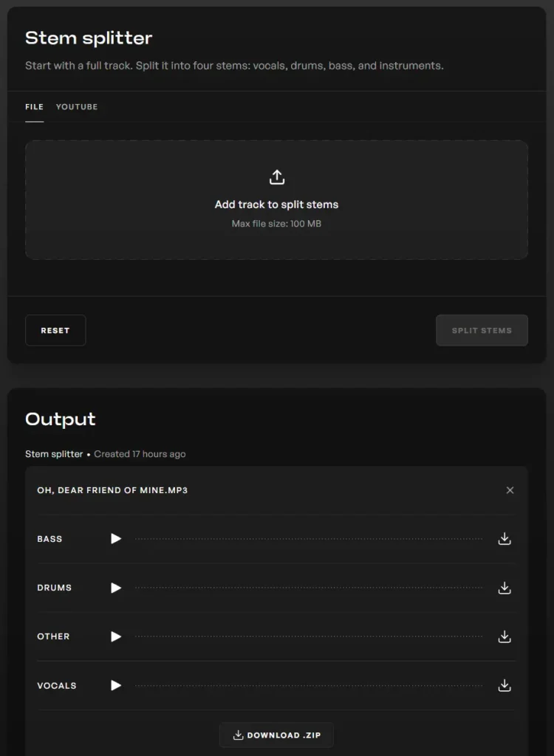Download the OTHER stem
This screenshot has width=554, height=756.
(x=505, y=636)
